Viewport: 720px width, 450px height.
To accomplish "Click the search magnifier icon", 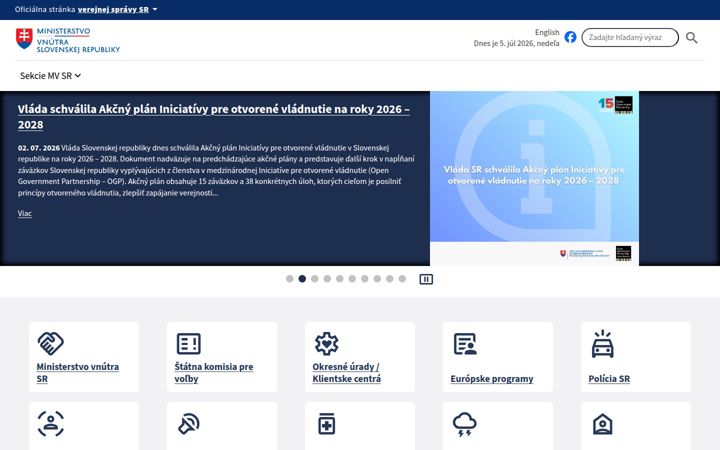I will tap(692, 38).
